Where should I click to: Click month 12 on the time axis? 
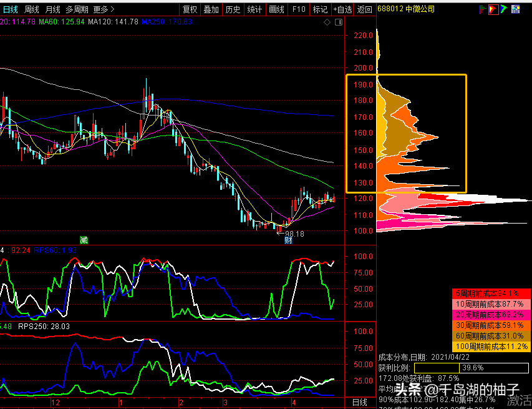[x=56, y=403]
